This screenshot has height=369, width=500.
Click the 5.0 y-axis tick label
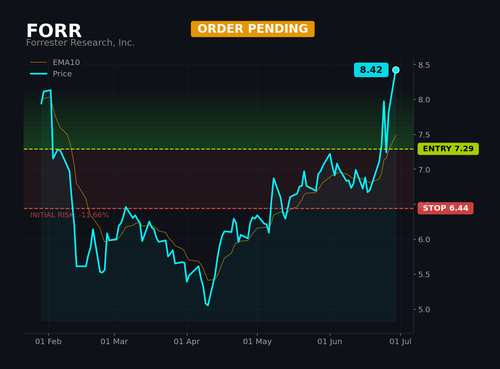424,309
